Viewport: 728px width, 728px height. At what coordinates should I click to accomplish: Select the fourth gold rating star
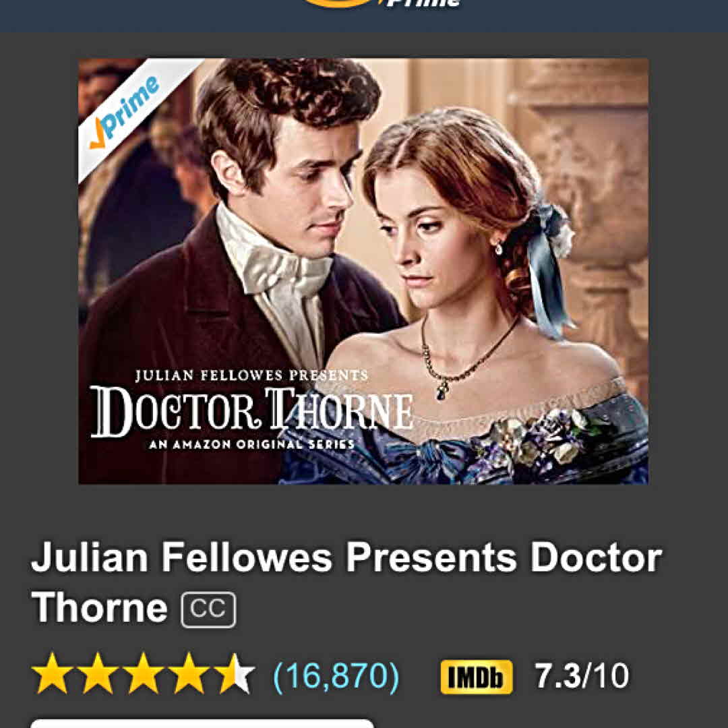point(189,673)
